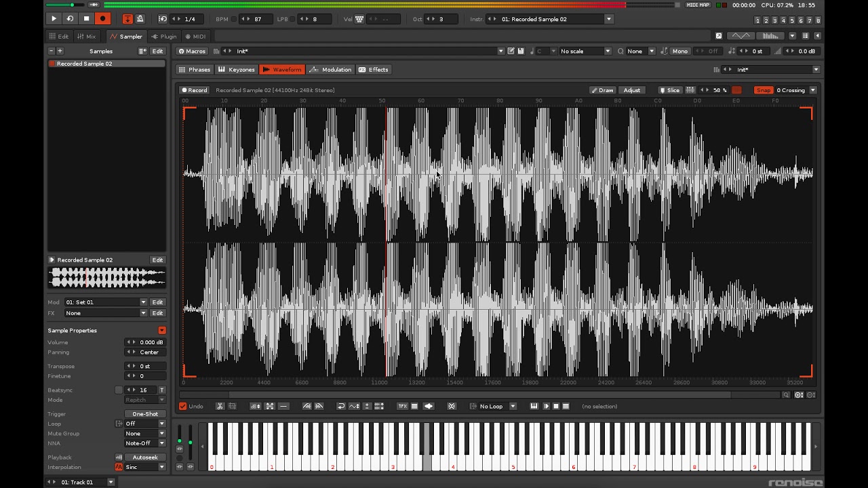868x488 pixels.
Task: Stop playback in transport bar
Action: point(86,19)
